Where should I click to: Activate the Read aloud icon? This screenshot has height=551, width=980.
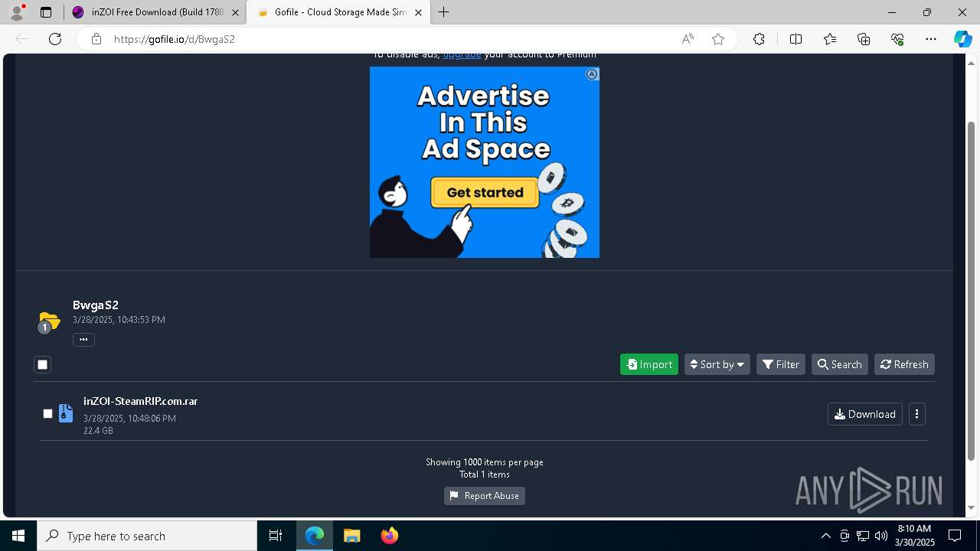tap(688, 39)
